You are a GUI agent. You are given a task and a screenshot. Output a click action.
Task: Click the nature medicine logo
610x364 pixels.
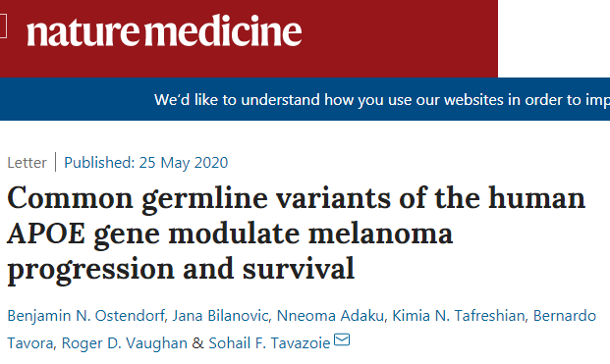click(x=164, y=30)
